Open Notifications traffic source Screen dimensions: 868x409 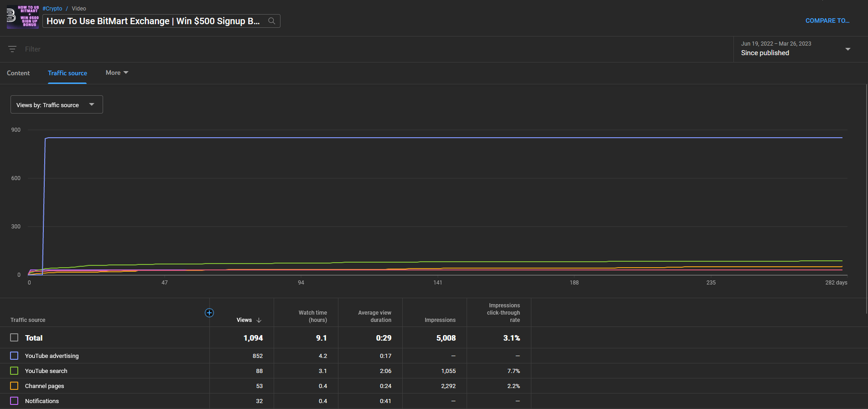pyautogui.click(x=42, y=401)
